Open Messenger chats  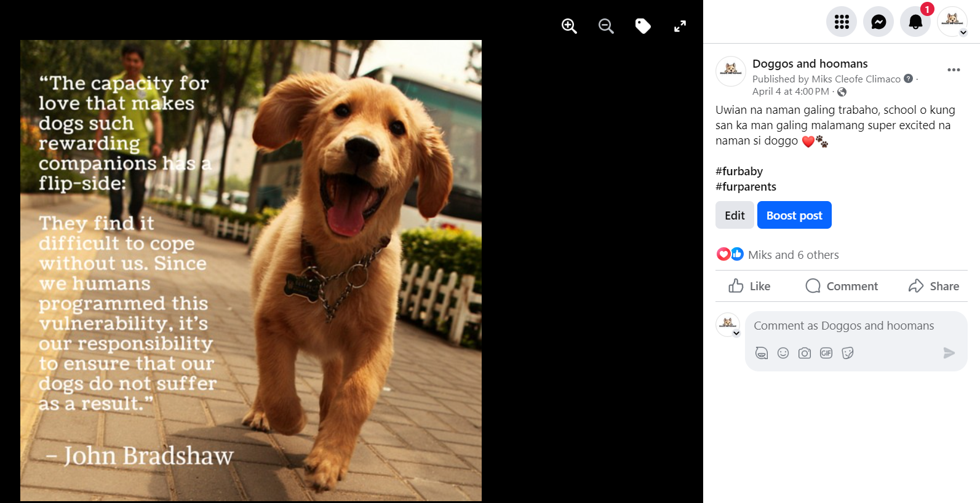click(x=878, y=22)
